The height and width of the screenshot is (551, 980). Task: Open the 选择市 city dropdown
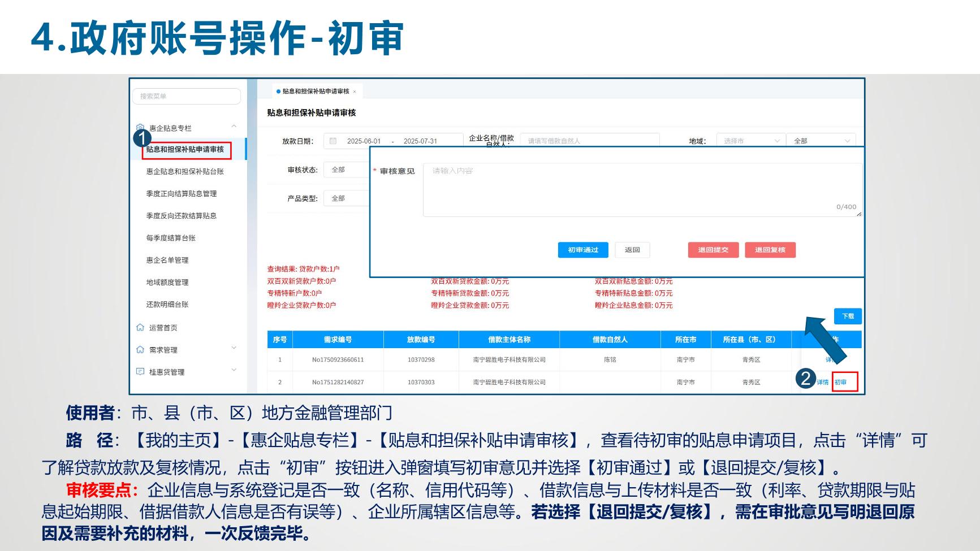tap(750, 141)
